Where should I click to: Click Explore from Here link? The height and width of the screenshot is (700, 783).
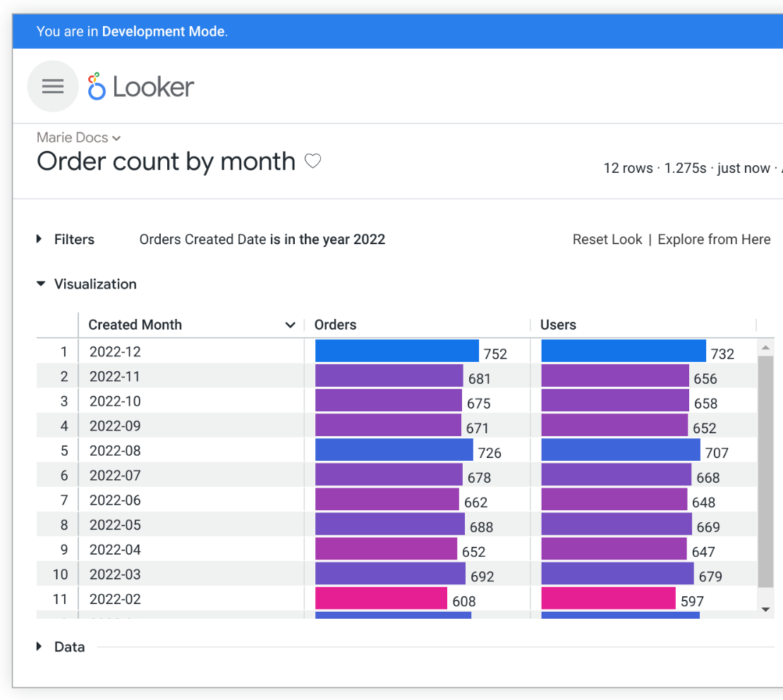click(x=714, y=239)
